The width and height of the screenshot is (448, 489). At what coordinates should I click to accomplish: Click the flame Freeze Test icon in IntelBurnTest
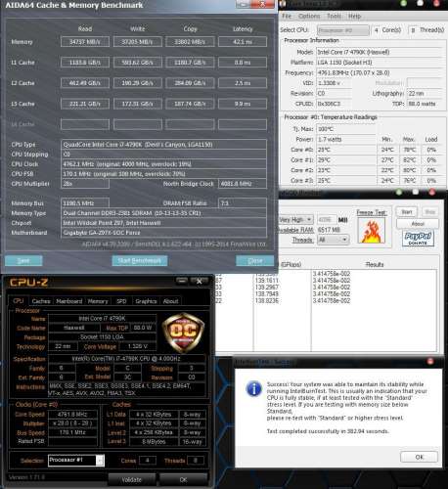click(372, 231)
